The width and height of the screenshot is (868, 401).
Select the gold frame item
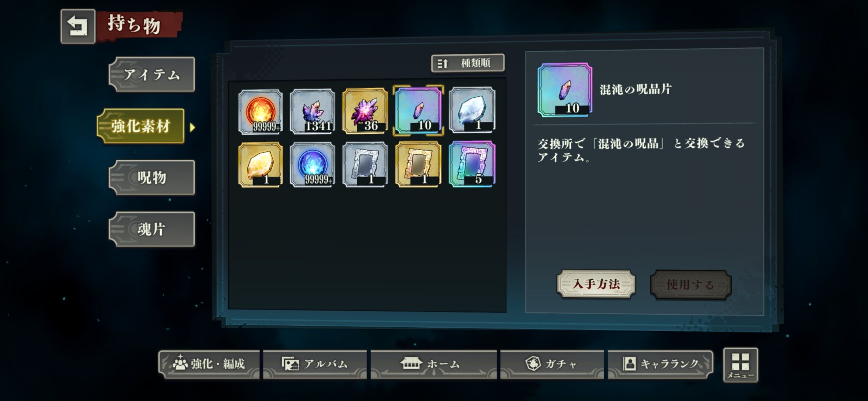point(418,164)
